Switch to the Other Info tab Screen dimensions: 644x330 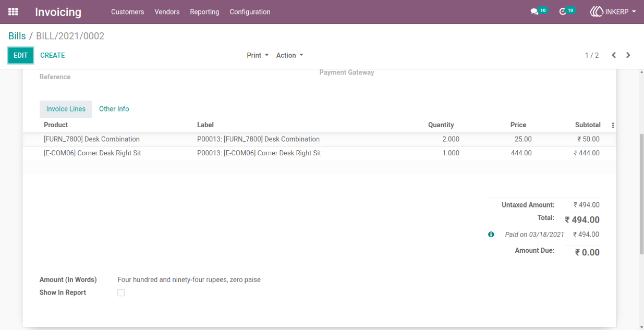tap(114, 109)
